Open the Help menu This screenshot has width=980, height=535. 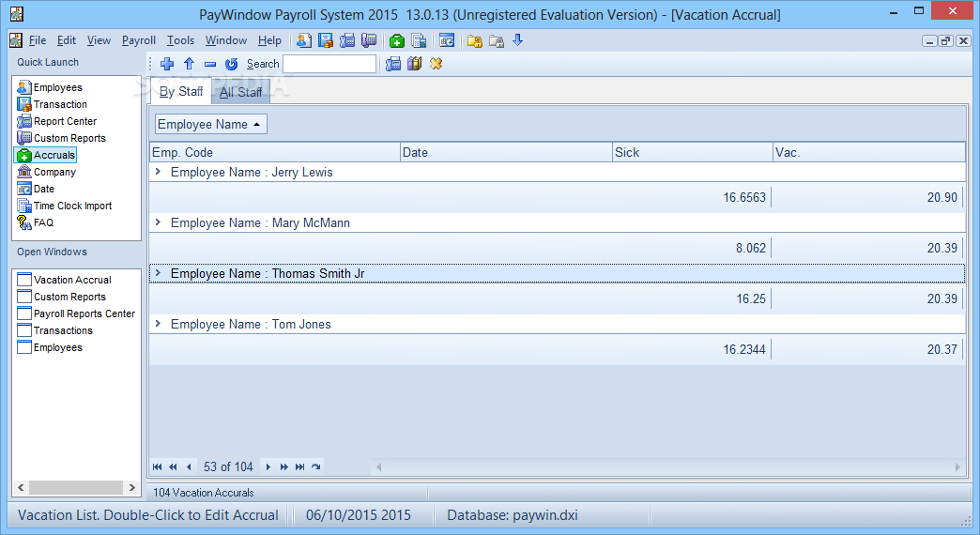(x=269, y=40)
